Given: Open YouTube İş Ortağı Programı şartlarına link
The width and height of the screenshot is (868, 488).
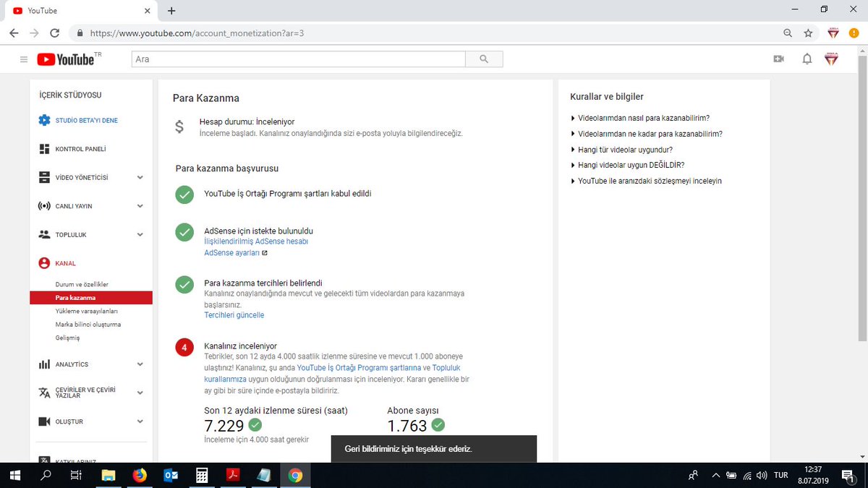Looking at the screenshot, I should [x=359, y=368].
